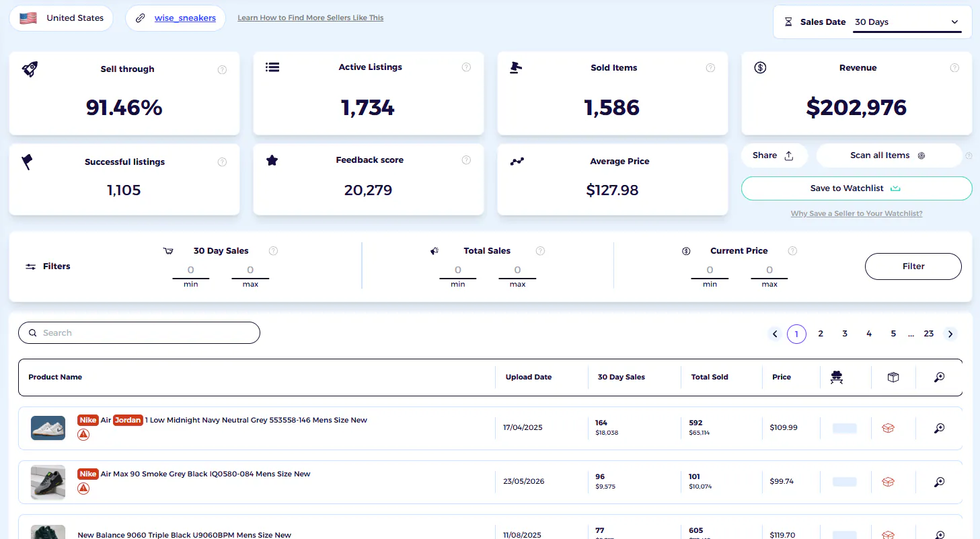Image resolution: width=980 pixels, height=539 pixels.
Task: Click the box icon for Air Max 90 row
Action: point(888,482)
